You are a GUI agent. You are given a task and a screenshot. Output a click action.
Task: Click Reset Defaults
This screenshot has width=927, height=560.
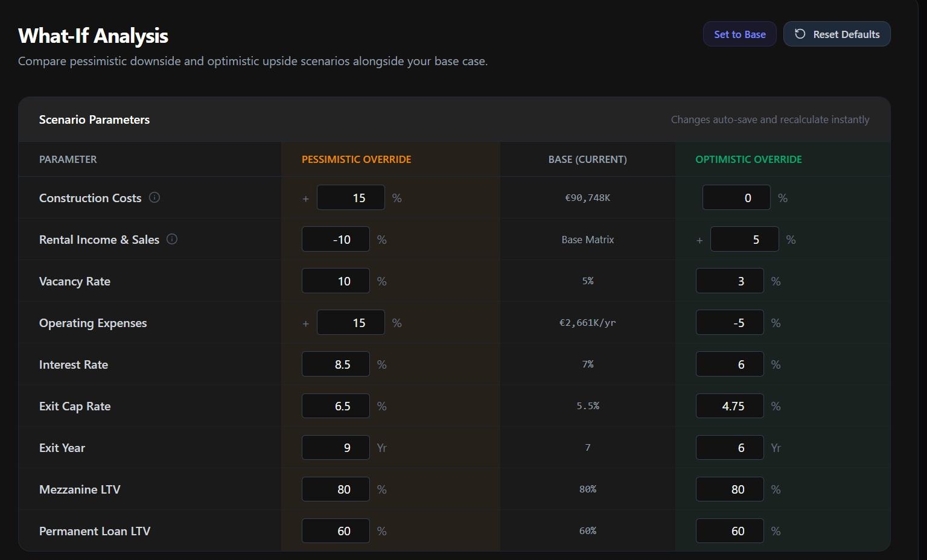844,34
